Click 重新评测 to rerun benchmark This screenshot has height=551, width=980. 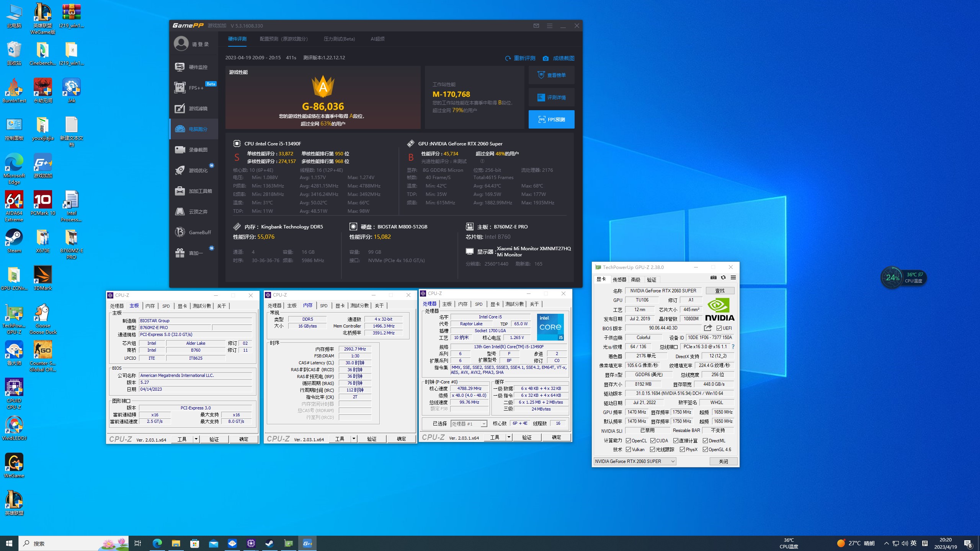tap(520, 58)
